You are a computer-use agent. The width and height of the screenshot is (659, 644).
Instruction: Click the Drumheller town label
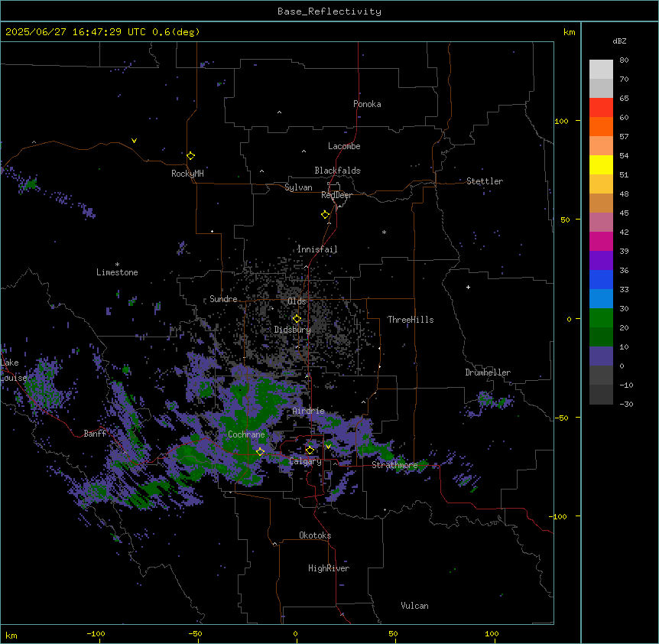[x=488, y=372]
